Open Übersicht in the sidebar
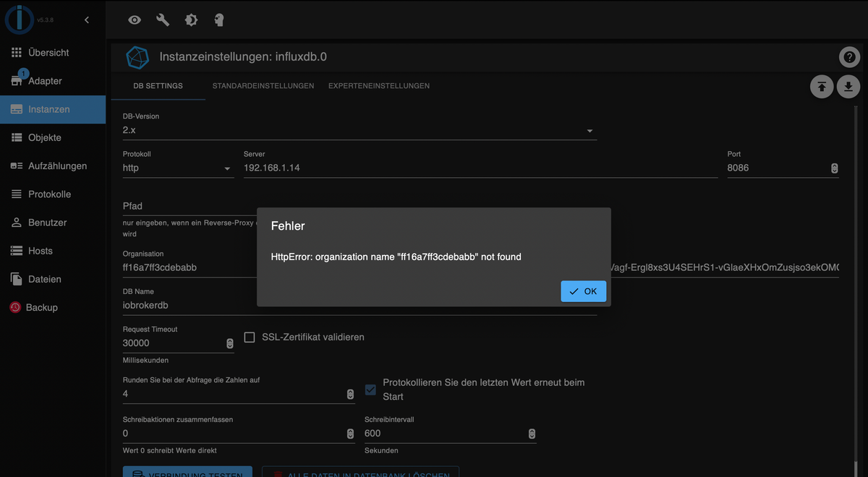Screen dimensions: 868x477 (53, 53)
